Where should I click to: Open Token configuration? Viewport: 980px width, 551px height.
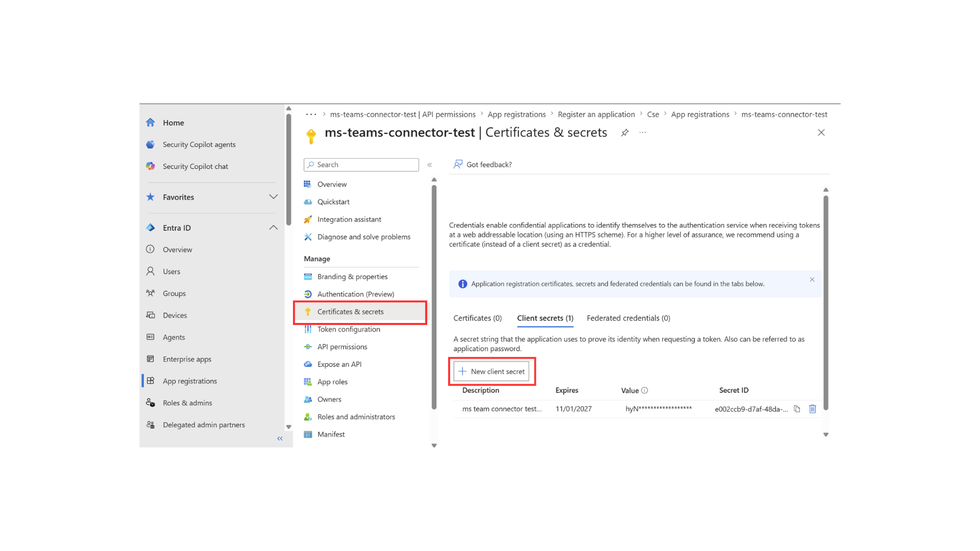(x=349, y=329)
